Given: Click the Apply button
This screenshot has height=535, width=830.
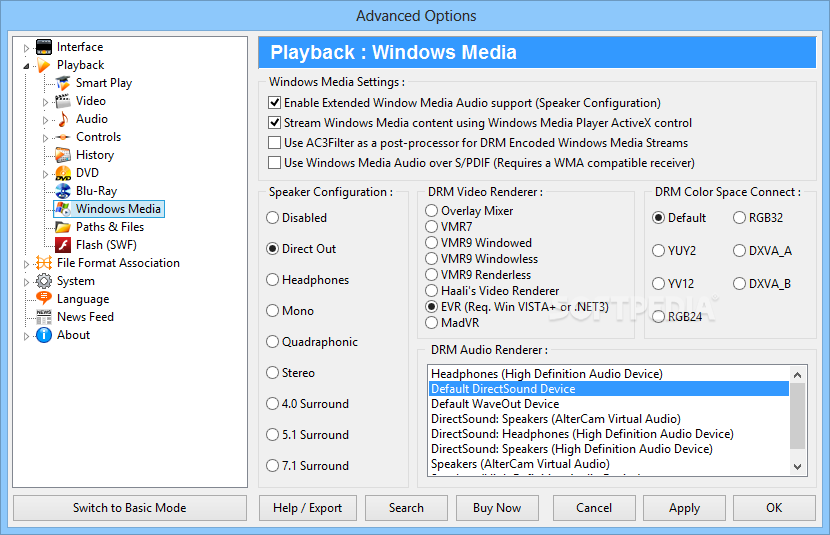Looking at the screenshot, I should point(684,508).
